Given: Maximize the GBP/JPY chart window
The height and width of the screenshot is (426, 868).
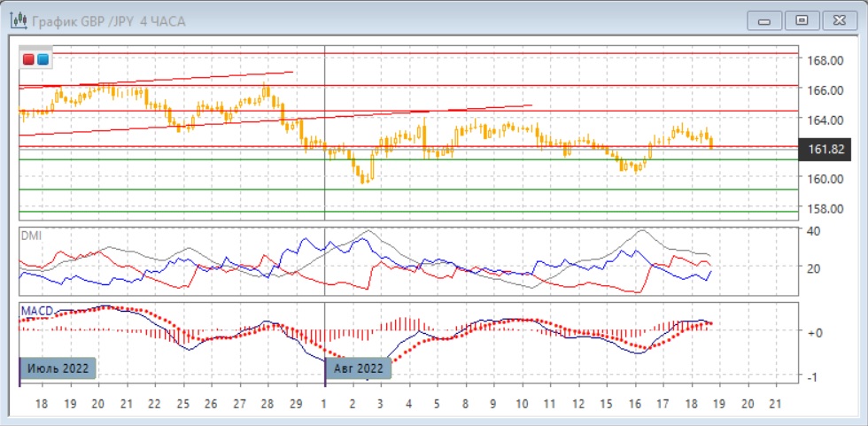Looking at the screenshot, I should pos(802,19).
